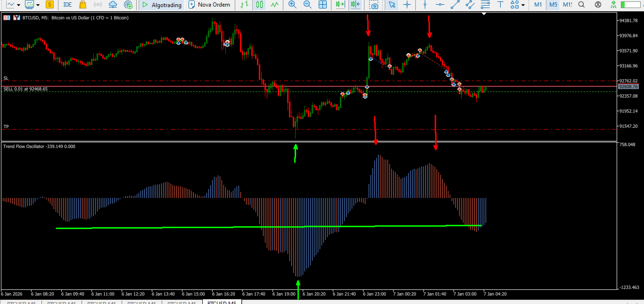644x304 pixels.
Task: Click the current price label 92608.76
Action: point(628,86)
